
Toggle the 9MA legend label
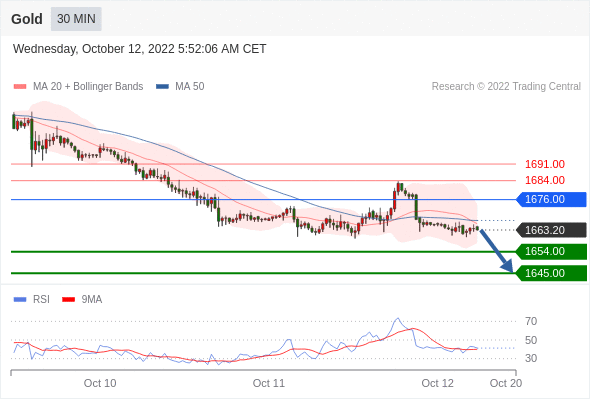92,300
